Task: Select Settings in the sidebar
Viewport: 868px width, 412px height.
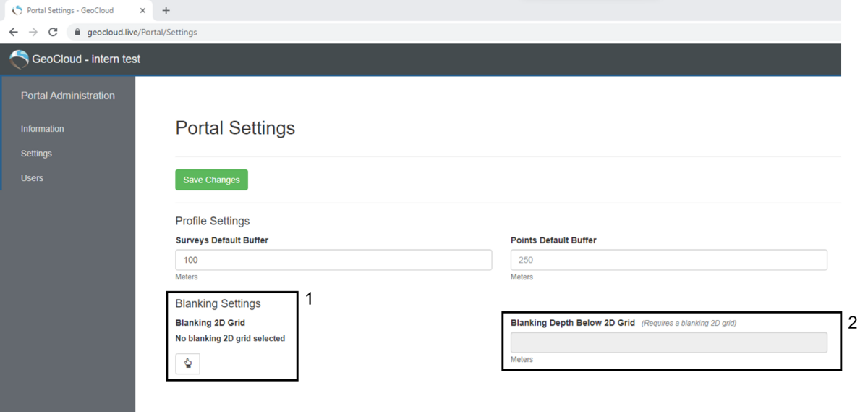Action: tap(36, 154)
